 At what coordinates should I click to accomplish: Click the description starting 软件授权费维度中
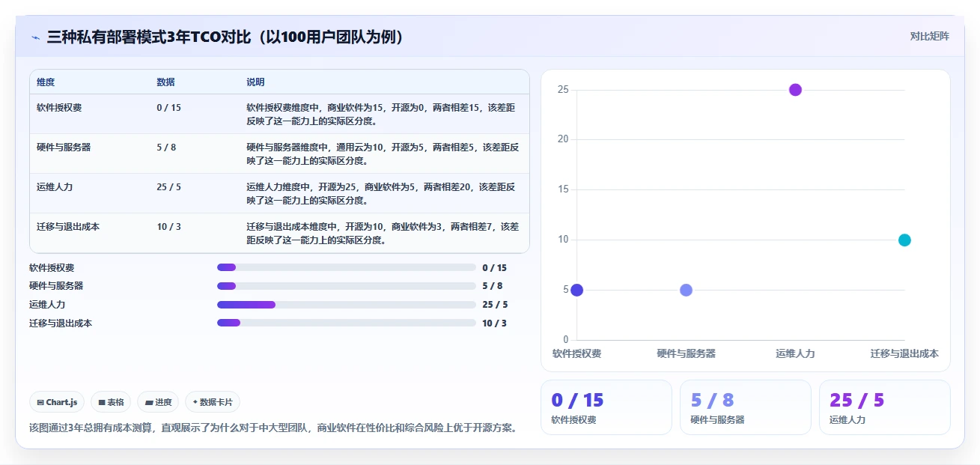pos(381,114)
